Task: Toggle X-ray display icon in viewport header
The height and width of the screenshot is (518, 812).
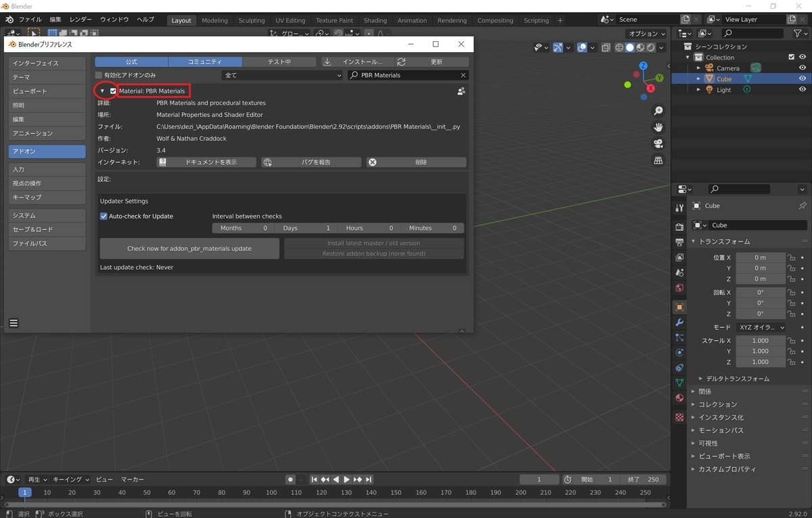Action: coord(606,47)
